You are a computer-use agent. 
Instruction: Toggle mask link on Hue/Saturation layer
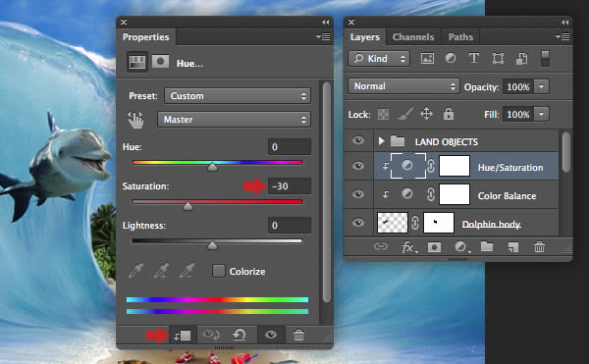coord(431,166)
